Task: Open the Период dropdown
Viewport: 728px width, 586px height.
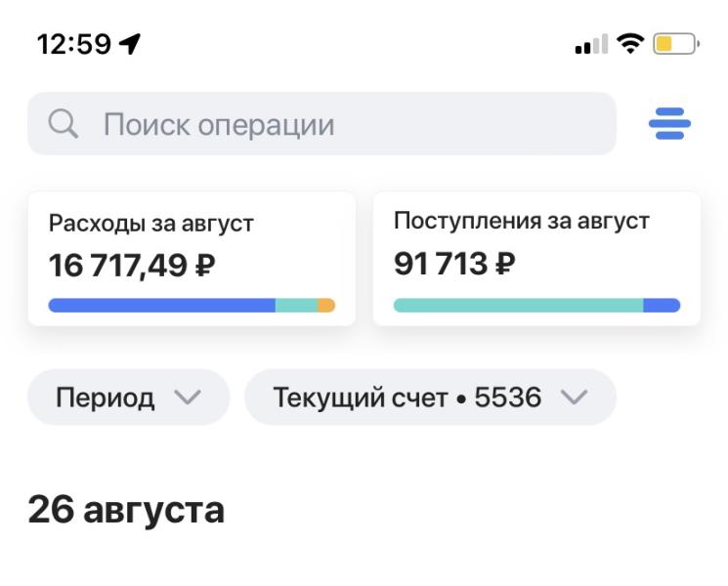Action: pos(129,398)
